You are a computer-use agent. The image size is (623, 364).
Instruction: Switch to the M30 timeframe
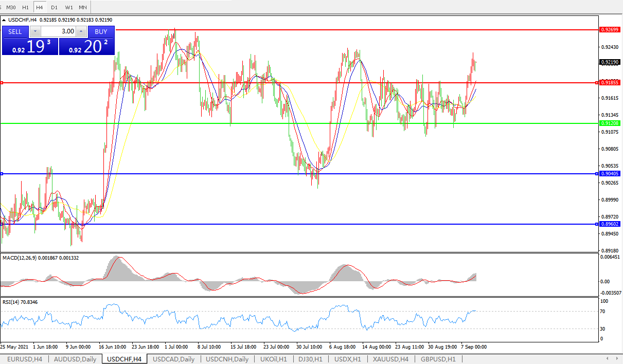[x=12, y=7]
